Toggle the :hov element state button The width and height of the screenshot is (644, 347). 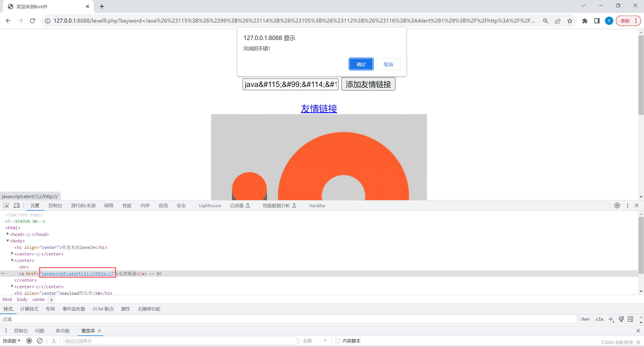585,319
